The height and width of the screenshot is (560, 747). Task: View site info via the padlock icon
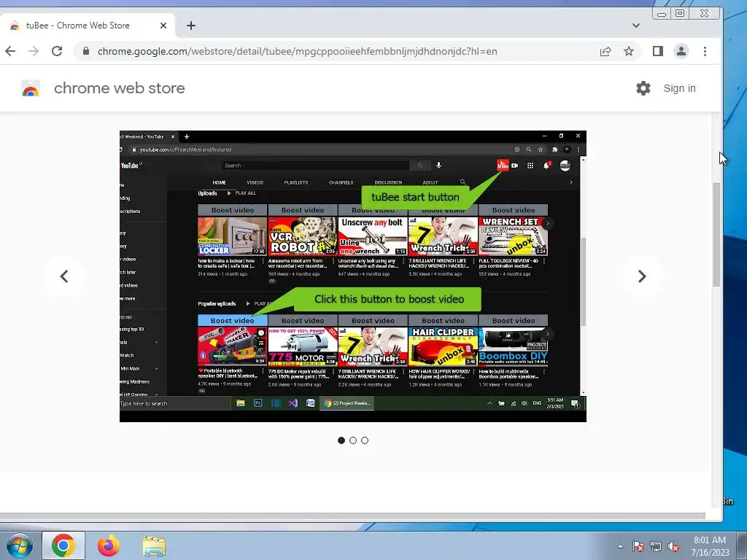point(86,52)
